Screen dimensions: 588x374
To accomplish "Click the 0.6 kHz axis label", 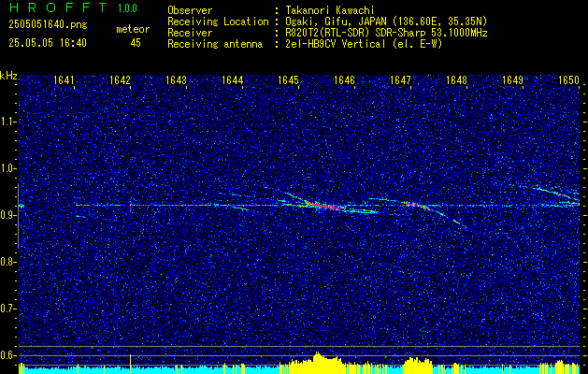I will [x=7, y=355].
